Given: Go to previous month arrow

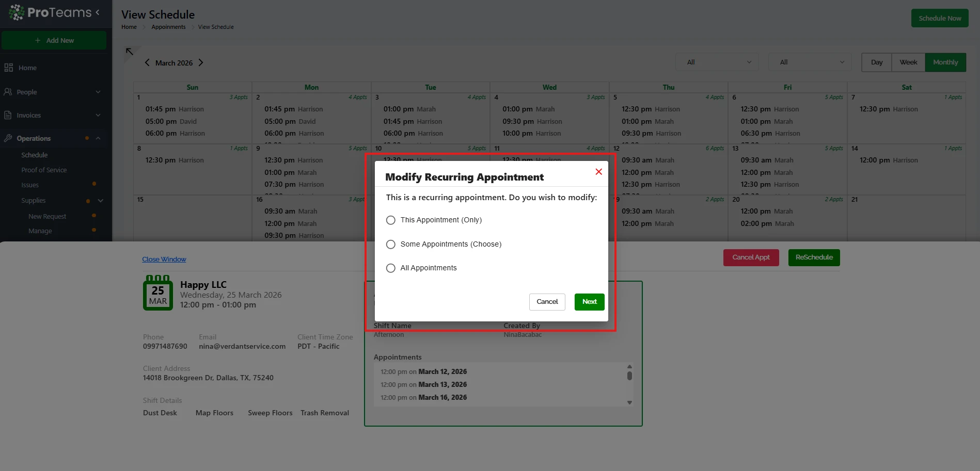Looking at the screenshot, I should (147, 62).
